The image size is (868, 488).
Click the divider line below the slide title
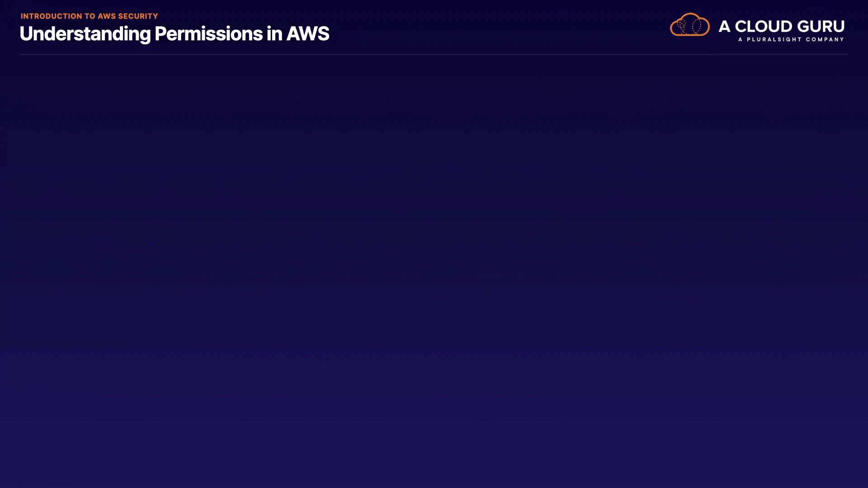tap(434, 54)
